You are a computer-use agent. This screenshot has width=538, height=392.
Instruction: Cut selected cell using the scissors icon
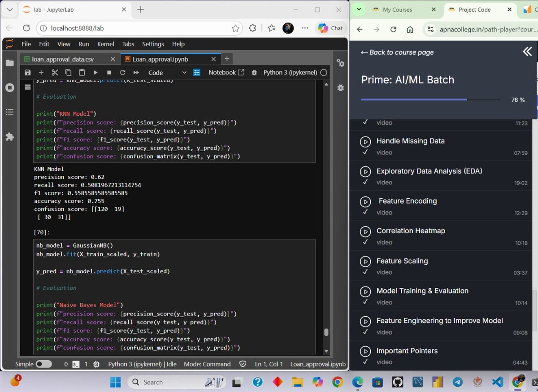pyautogui.click(x=55, y=72)
